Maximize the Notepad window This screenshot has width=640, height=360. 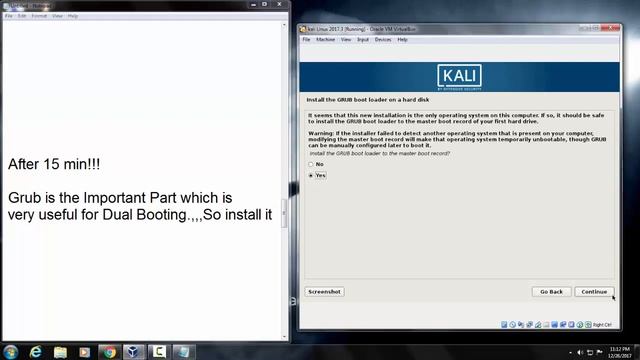264,4
